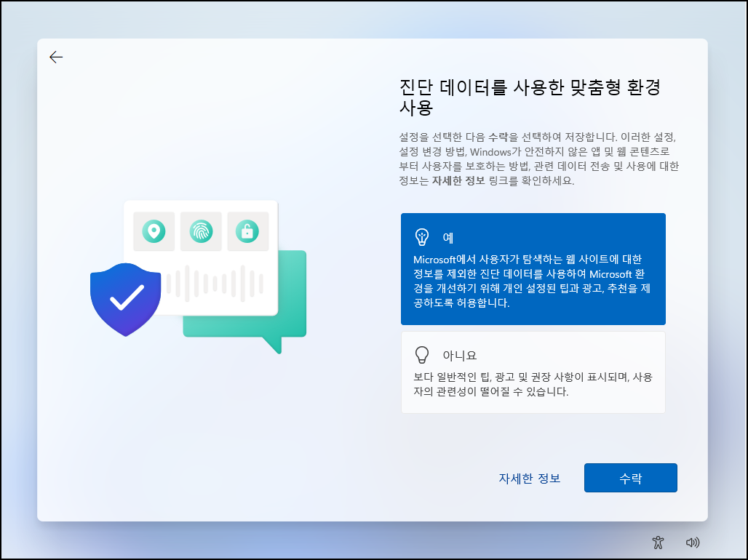Open the 자세한 정보 link
Screen dimensions: 748x560
[529, 478]
